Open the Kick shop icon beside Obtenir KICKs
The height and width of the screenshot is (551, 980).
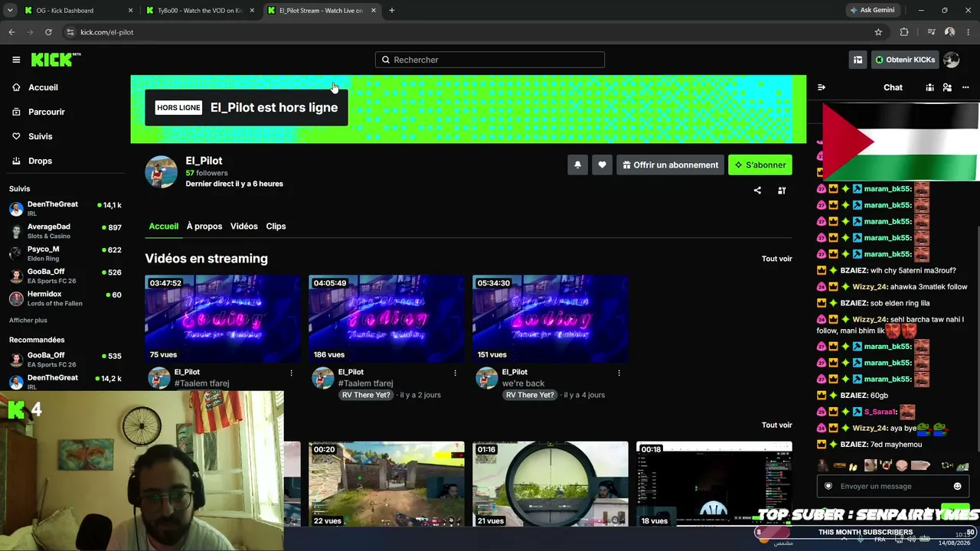[857, 60]
